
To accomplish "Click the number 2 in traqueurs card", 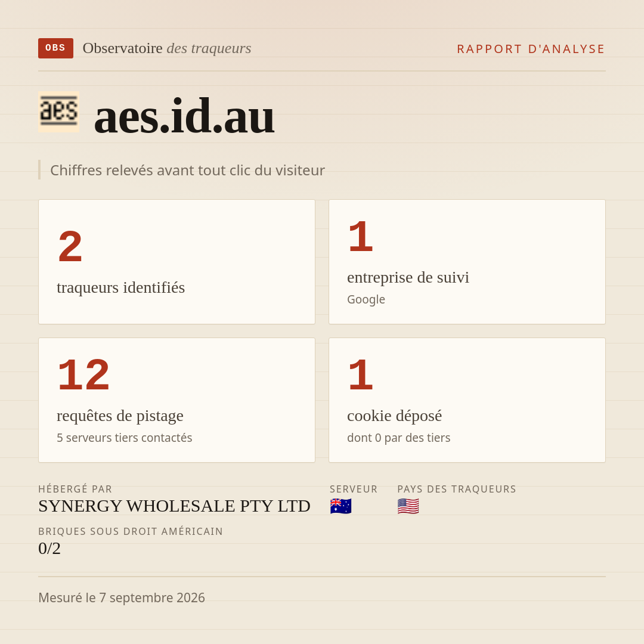I will click(70, 246).
